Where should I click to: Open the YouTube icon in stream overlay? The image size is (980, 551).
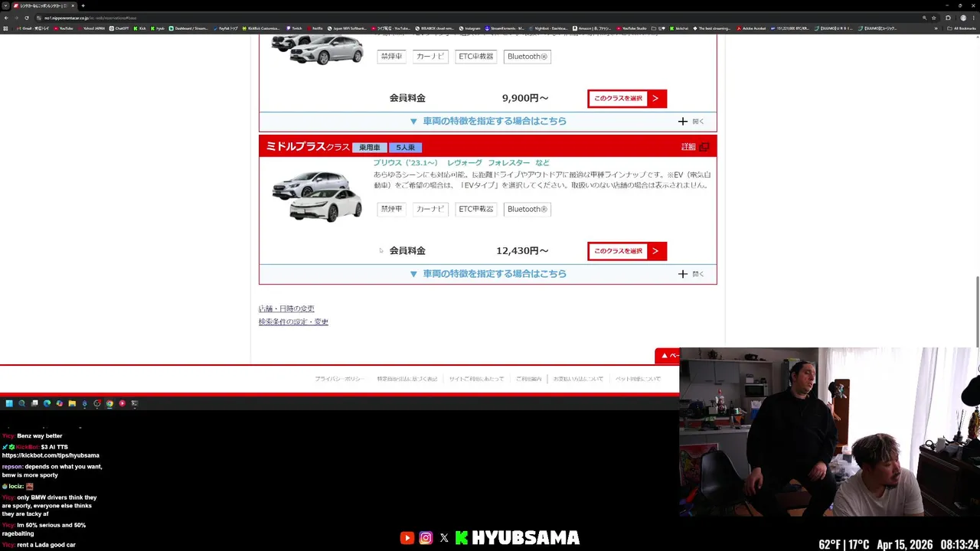point(407,538)
